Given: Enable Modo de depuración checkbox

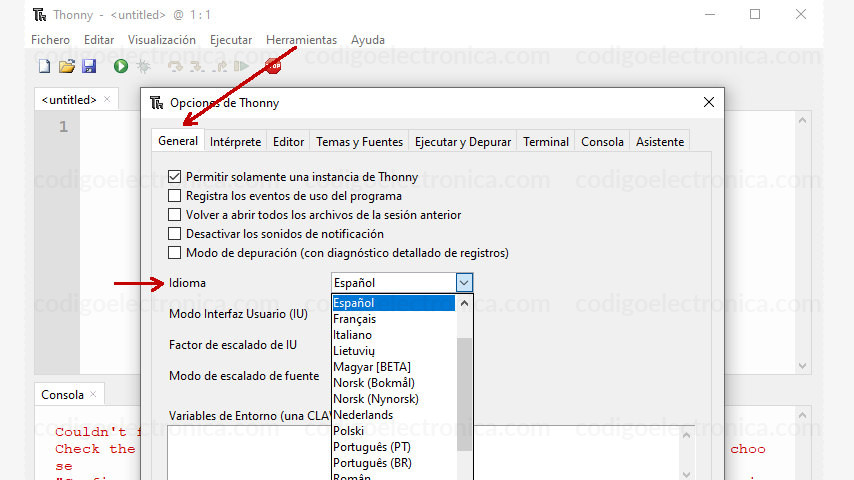Looking at the screenshot, I should [x=174, y=253].
